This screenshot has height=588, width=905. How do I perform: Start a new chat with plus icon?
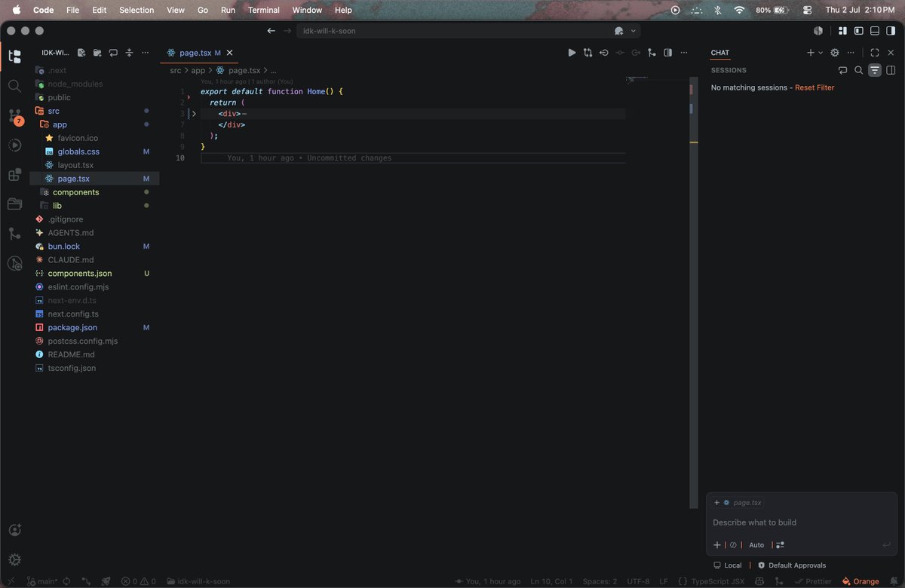(811, 53)
